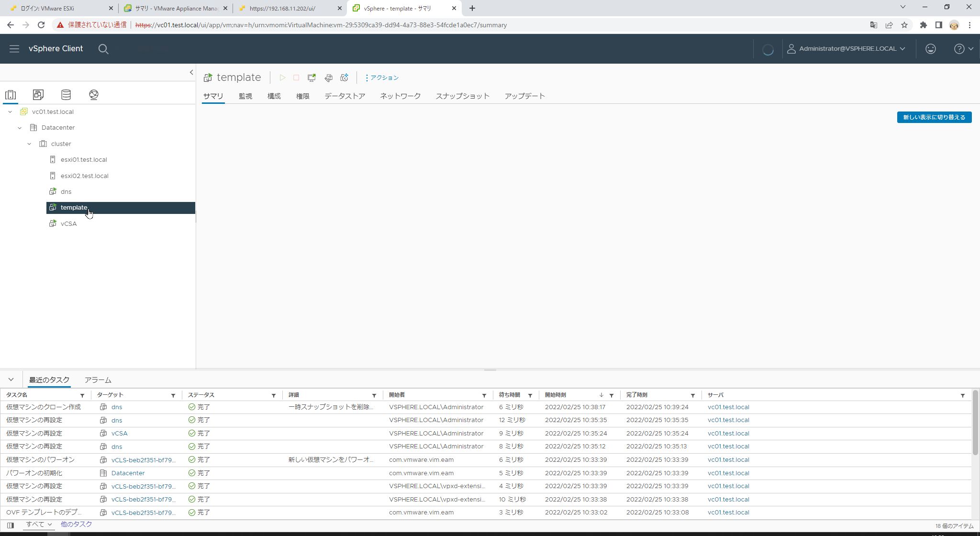
Task: Toggle the task panel layout icon
Action: click(11, 525)
